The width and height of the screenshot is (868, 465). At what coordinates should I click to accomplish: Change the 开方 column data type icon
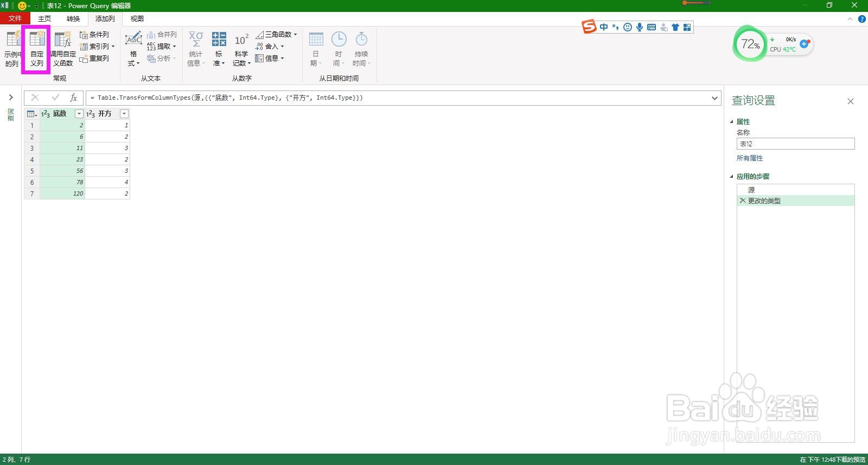[x=91, y=114]
